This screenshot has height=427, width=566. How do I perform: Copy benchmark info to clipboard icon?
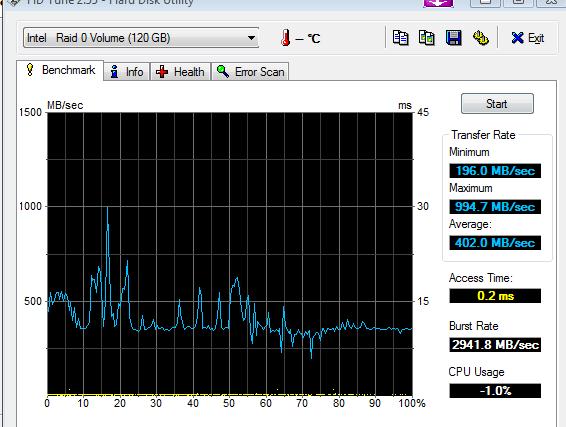pos(400,38)
